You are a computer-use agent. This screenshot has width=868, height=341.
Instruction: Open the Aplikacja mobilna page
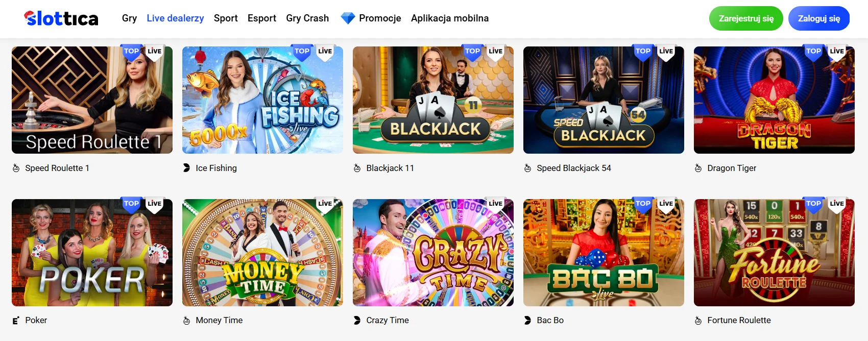click(450, 18)
